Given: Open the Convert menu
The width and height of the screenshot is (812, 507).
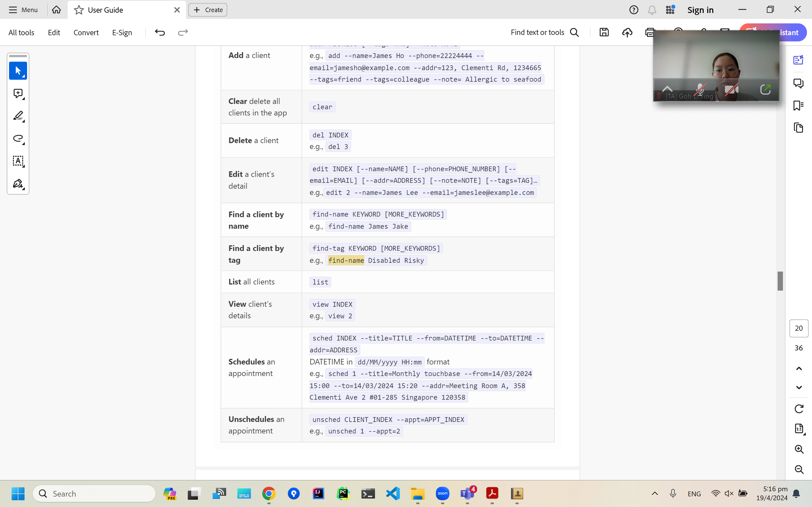Looking at the screenshot, I should 86,32.
